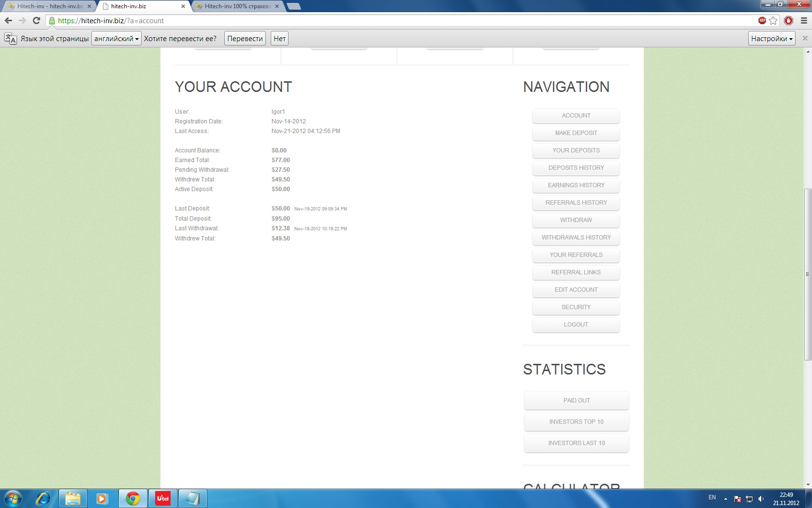
Task: Click the network tray icon
Action: pos(749,499)
